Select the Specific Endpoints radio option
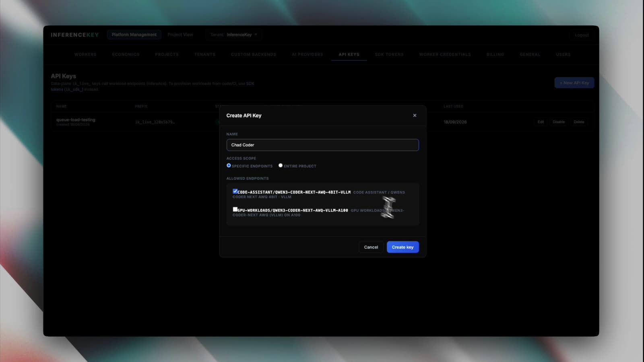This screenshot has height=362, width=644. pos(229,166)
